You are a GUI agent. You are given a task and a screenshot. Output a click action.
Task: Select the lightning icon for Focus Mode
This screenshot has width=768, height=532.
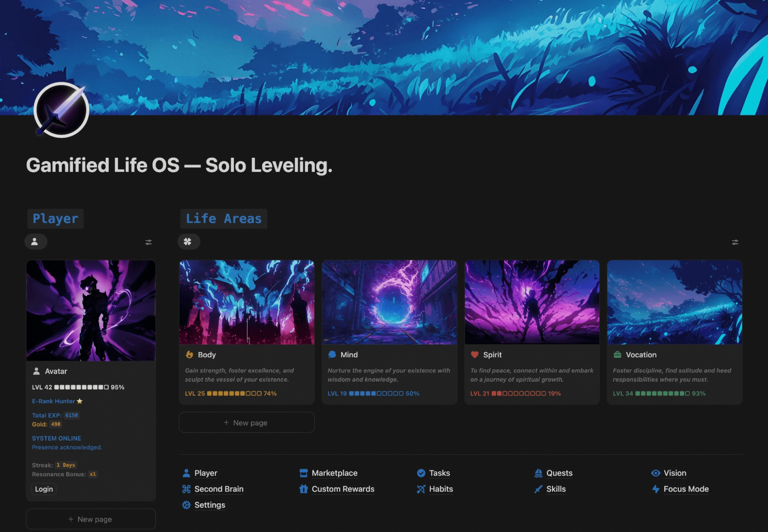[x=656, y=489]
